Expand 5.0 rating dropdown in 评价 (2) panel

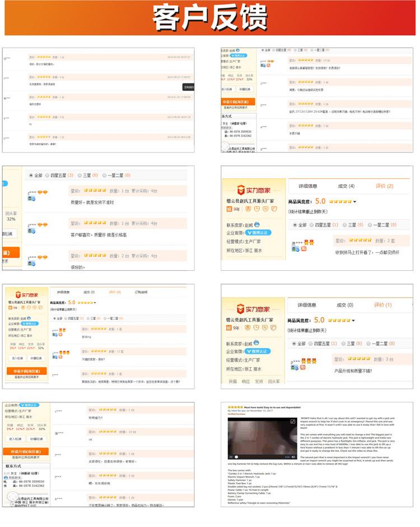pyautogui.click(x=354, y=201)
